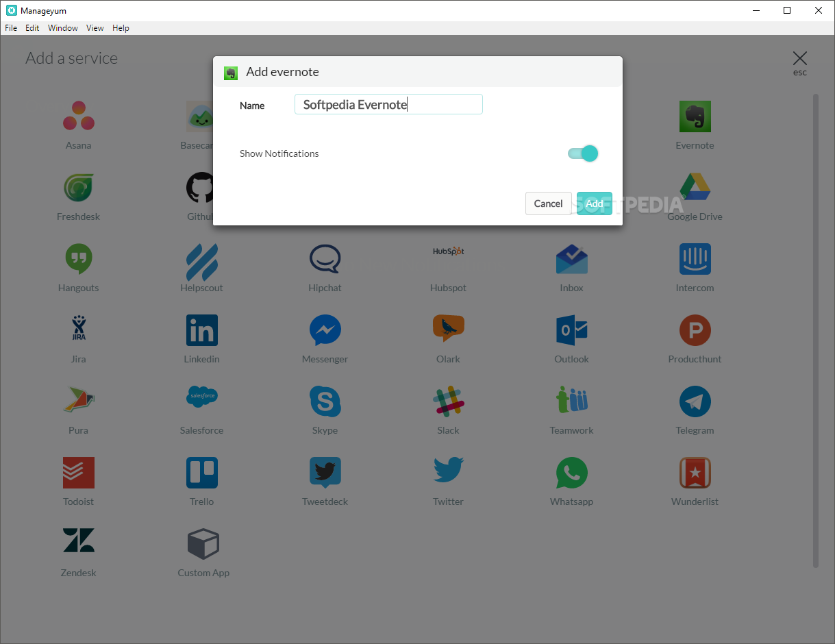Select the Wunderlist icon
The width and height of the screenshot is (835, 644).
click(x=695, y=473)
